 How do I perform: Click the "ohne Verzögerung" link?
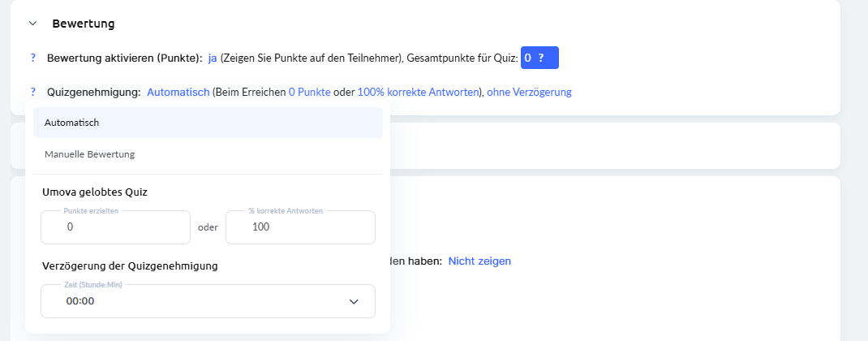[x=529, y=93]
